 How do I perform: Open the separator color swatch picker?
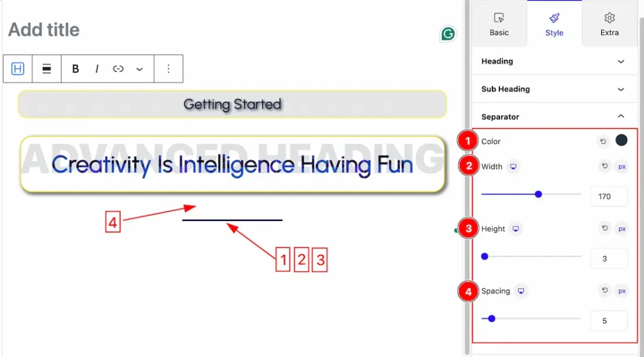tap(621, 140)
